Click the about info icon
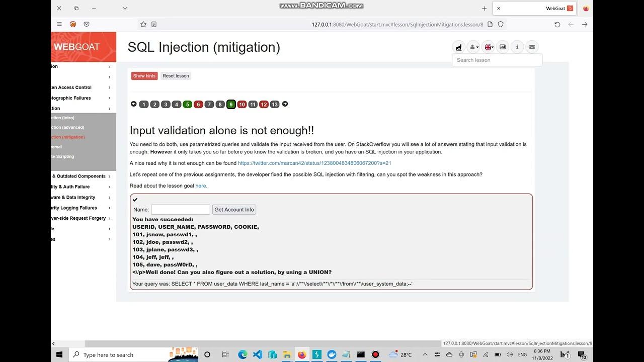The image size is (644, 362). tap(517, 47)
